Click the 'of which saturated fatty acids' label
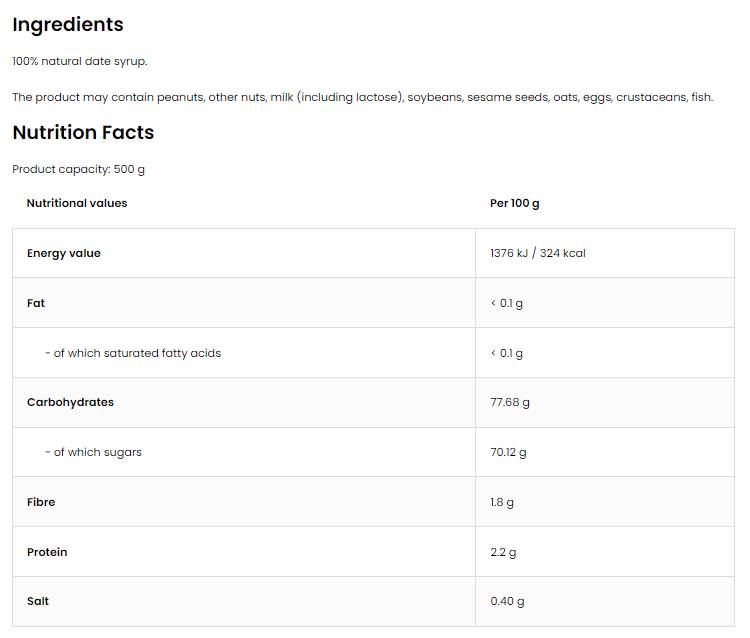The image size is (750, 638). point(133,353)
